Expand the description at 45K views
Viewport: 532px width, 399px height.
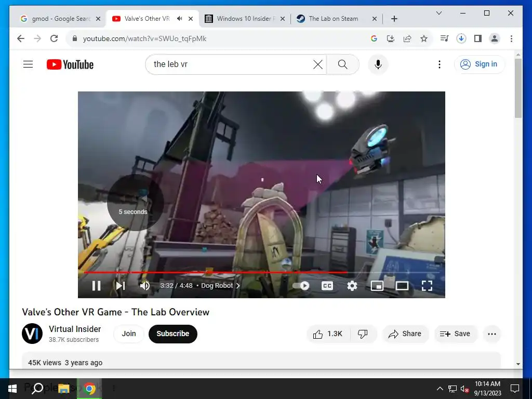coord(261,361)
